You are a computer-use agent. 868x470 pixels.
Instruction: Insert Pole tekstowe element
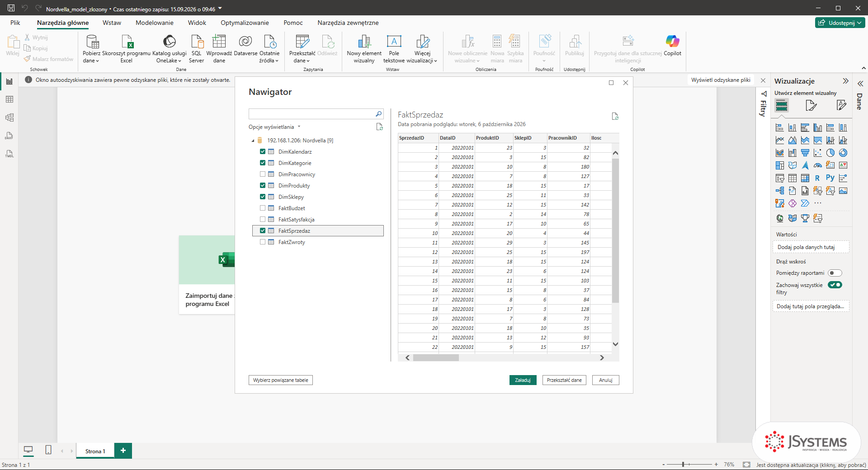click(394, 49)
